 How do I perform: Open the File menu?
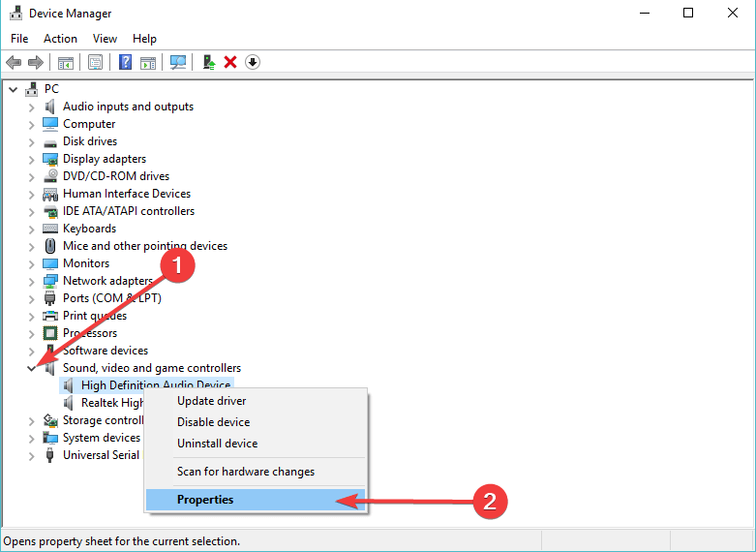point(19,39)
